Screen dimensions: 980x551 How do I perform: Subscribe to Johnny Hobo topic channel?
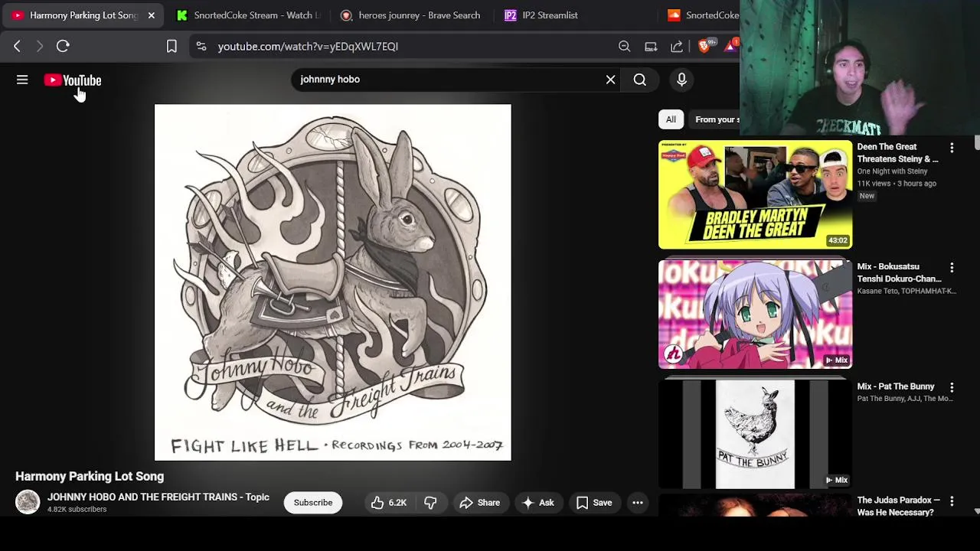click(x=313, y=503)
